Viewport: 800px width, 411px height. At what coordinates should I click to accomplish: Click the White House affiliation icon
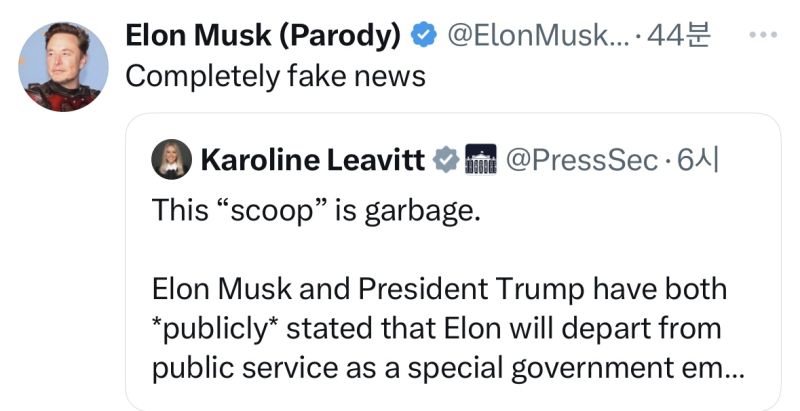(481, 159)
